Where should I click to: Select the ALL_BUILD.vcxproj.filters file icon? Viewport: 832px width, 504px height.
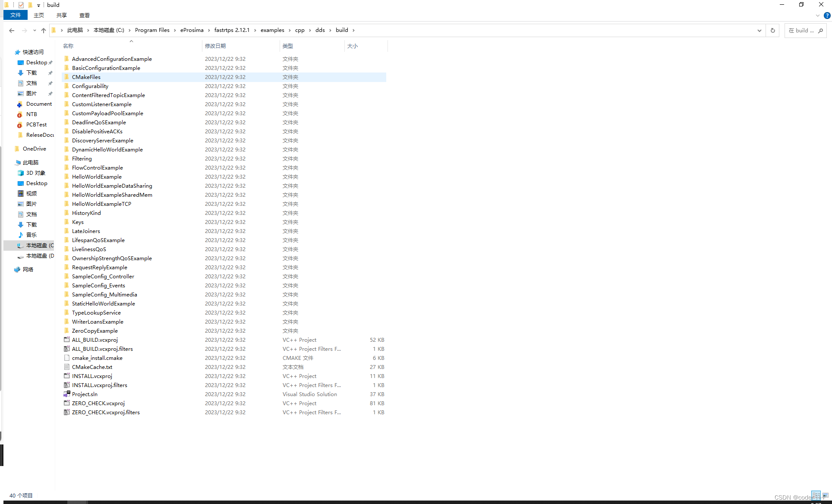coord(67,349)
